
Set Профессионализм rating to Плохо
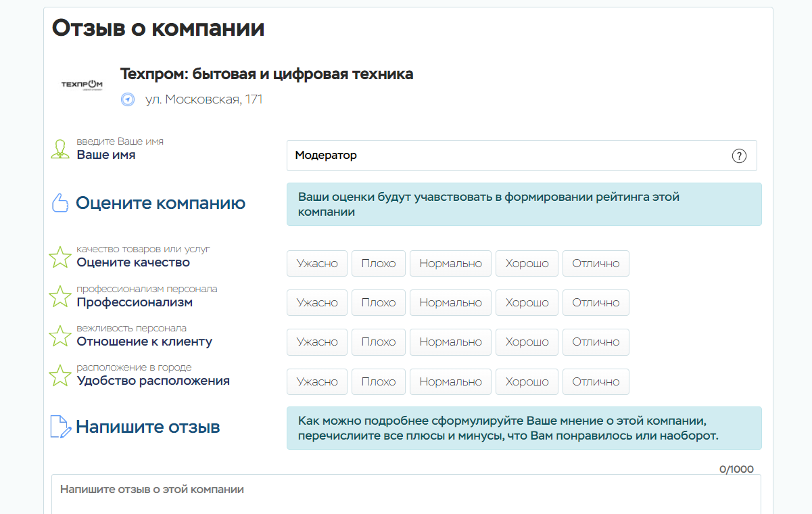[379, 303]
